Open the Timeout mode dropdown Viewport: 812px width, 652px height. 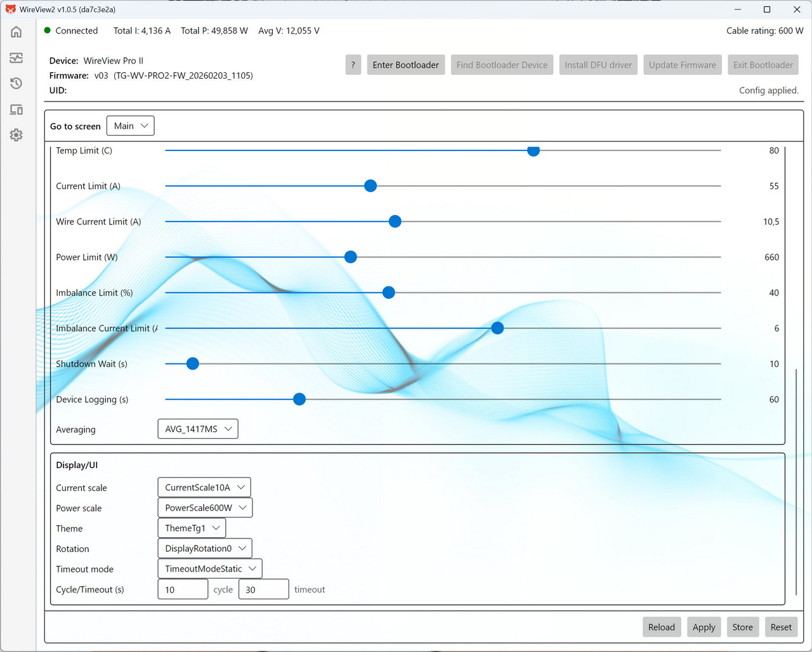click(x=210, y=569)
